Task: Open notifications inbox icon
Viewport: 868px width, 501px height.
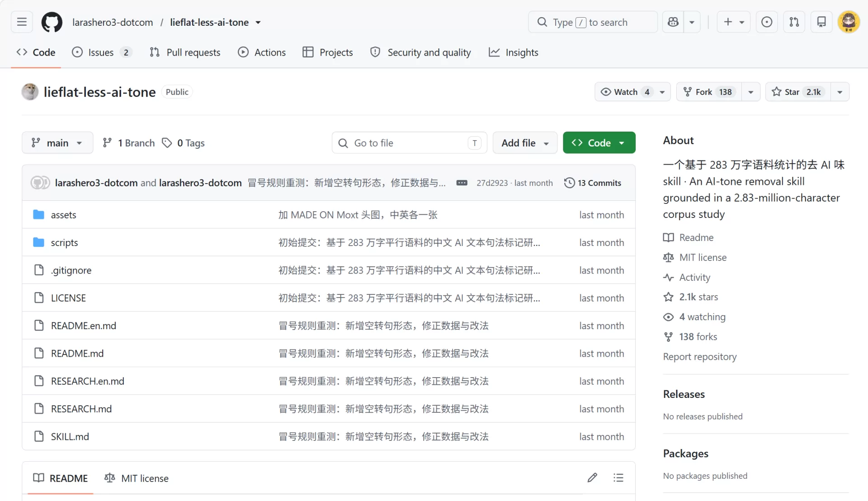Action: (821, 22)
